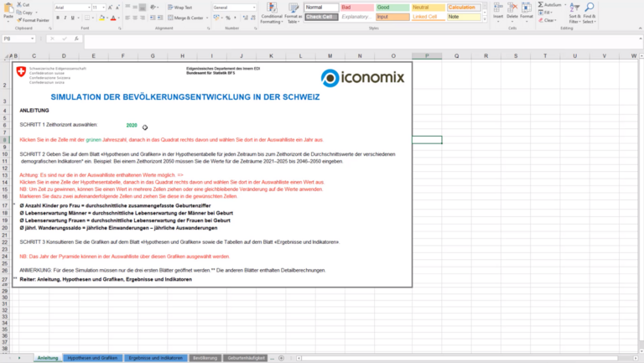Increase font size with the larger A

coord(110,8)
